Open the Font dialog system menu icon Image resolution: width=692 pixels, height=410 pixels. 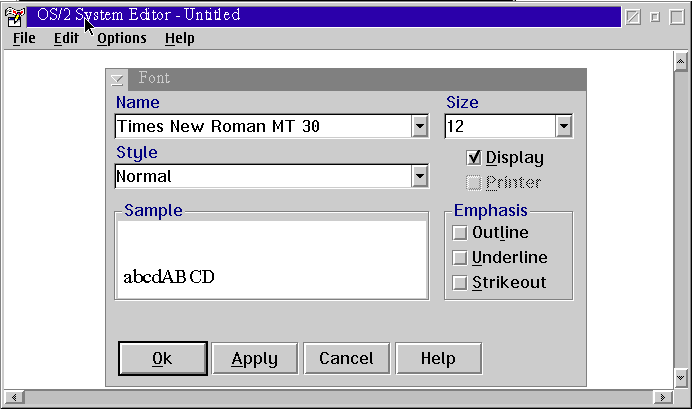click(x=117, y=79)
